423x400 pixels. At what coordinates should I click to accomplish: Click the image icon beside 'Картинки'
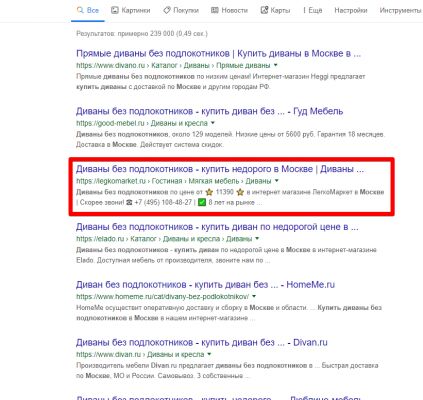[115, 10]
